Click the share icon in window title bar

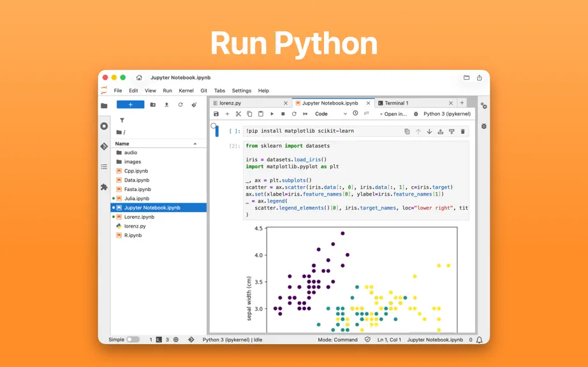click(x=479, y=78)
